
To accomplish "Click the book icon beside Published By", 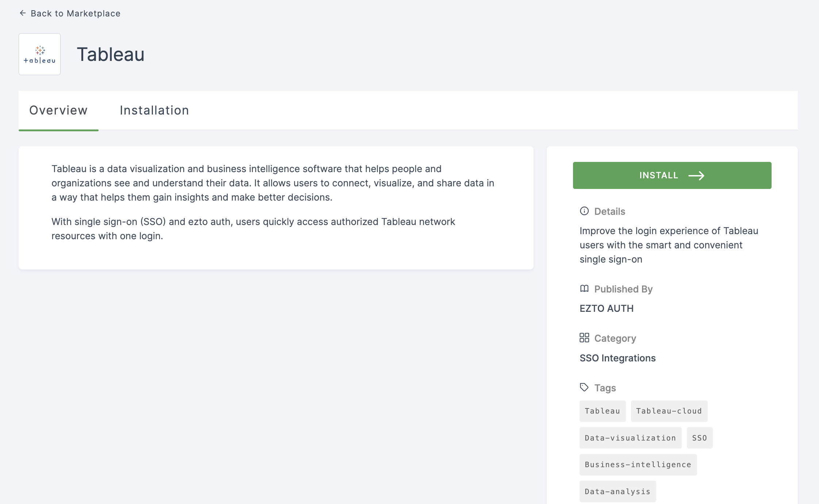I will coord(584,289).
